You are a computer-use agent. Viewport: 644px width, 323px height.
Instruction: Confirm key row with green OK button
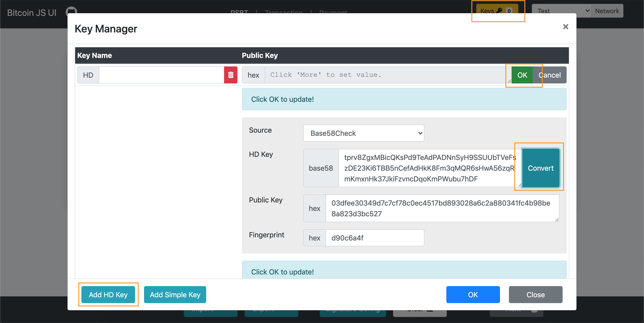(522, 75)
